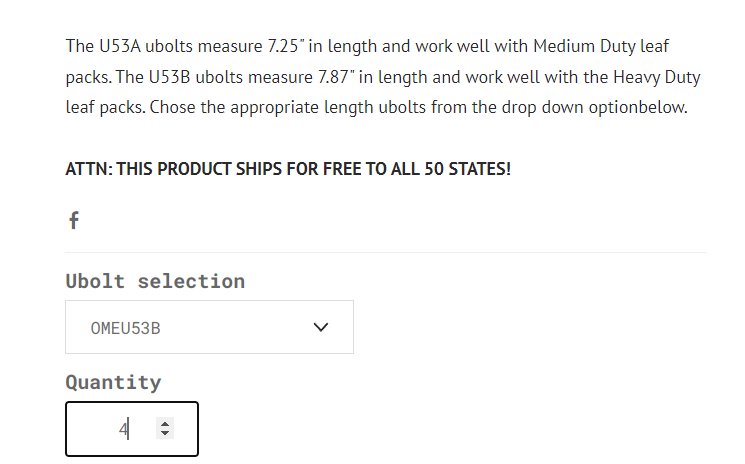Decrease quantity with the down arrow
Image resolution: width=745 pixels, height=464 pixels.
click(165, 433)
